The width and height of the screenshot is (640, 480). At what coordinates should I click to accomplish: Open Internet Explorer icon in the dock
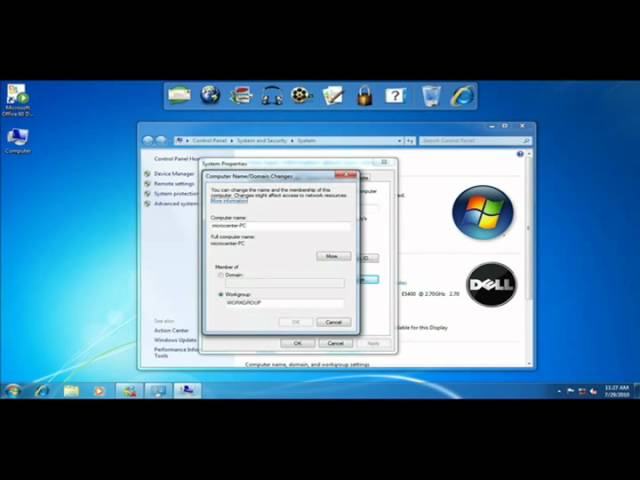(463, 96)
